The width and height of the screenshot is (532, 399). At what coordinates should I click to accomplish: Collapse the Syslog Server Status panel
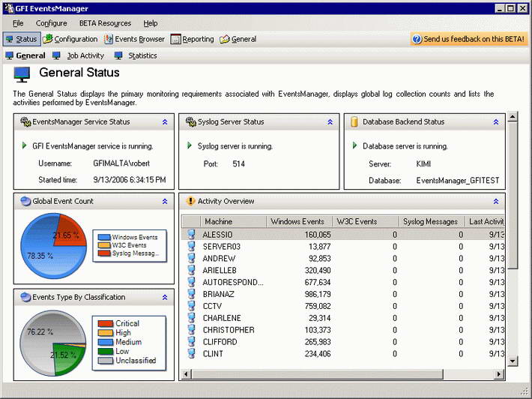point(330,121)
